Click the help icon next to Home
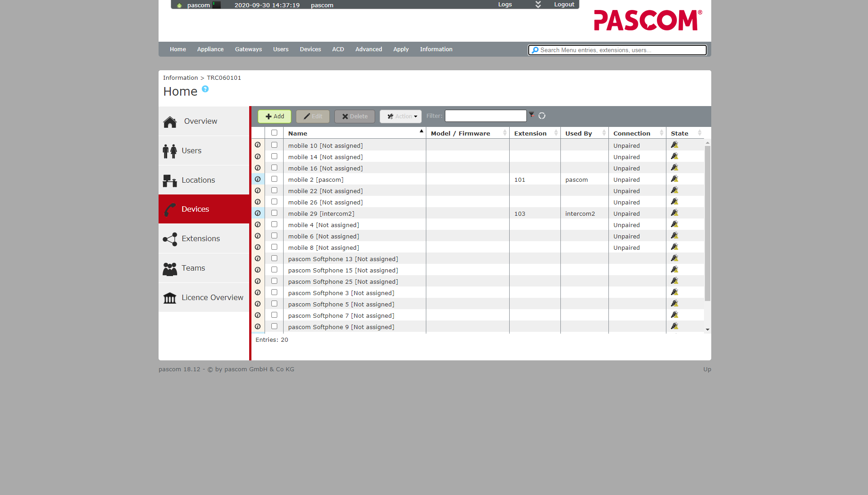The height and width of the screenshot is (495, 868). 205,89
